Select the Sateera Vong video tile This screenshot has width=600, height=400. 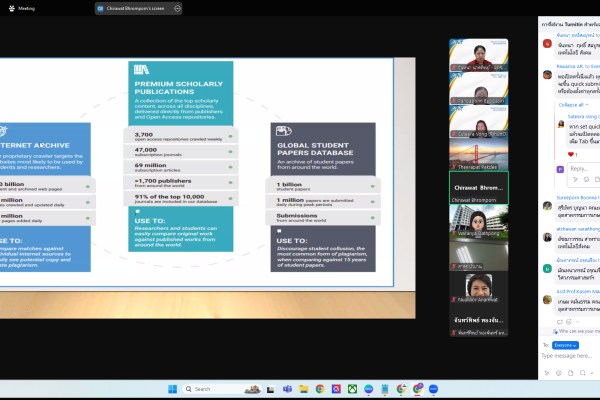(x=479, y=122)
